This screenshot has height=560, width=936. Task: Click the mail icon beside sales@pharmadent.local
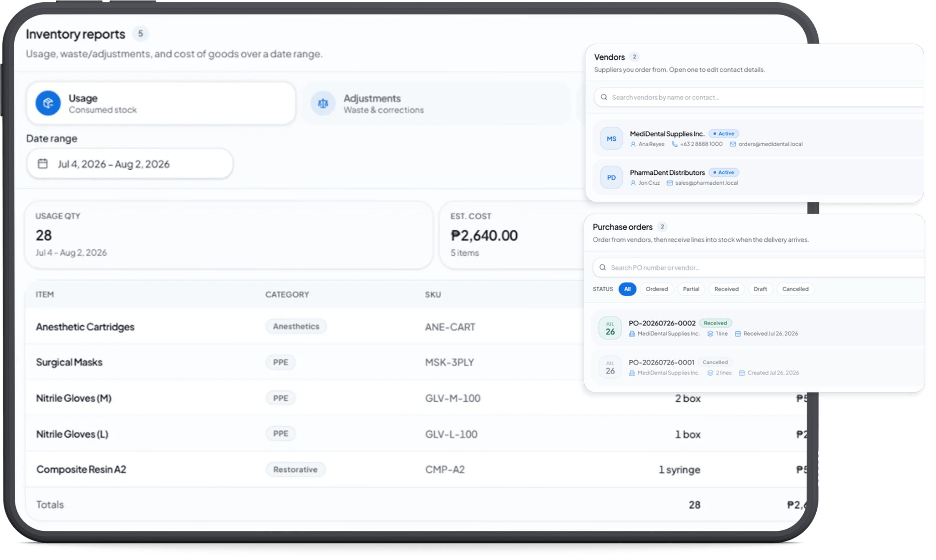click(x=670, y=183)
